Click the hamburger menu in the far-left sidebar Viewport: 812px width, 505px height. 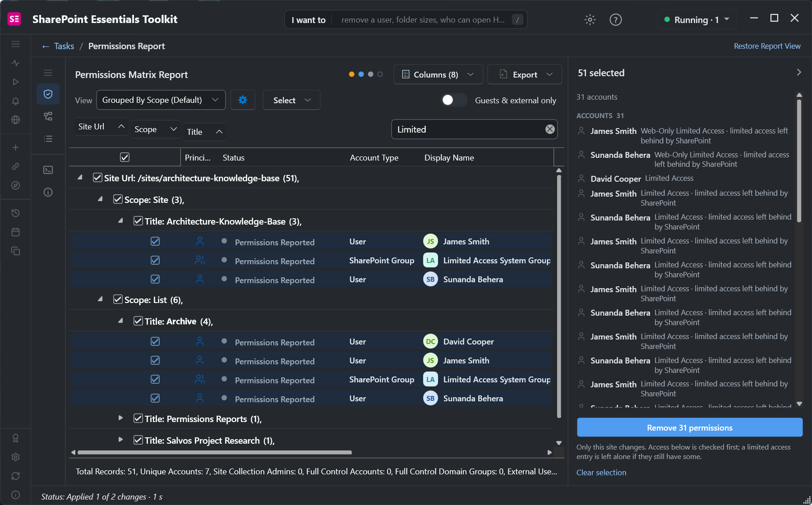click(16, 44)
